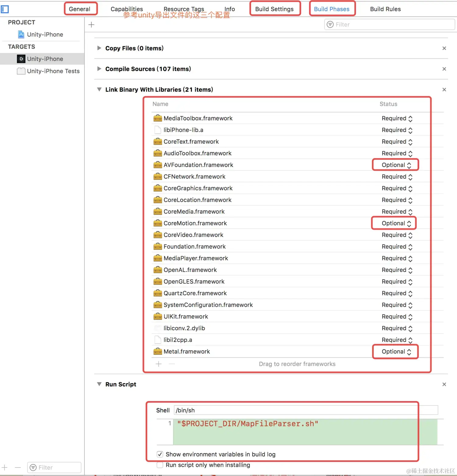Expand the Compile Sources phase
The width and height of the screenshot is (457, 476).
tap(99, 69)
